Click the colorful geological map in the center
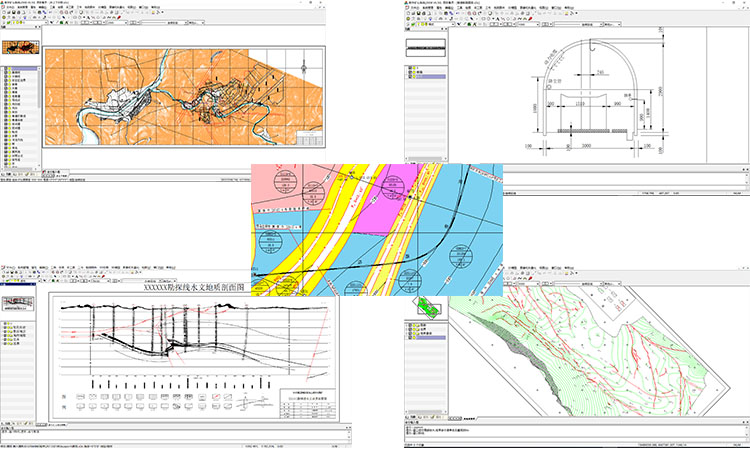 point(376,229)
